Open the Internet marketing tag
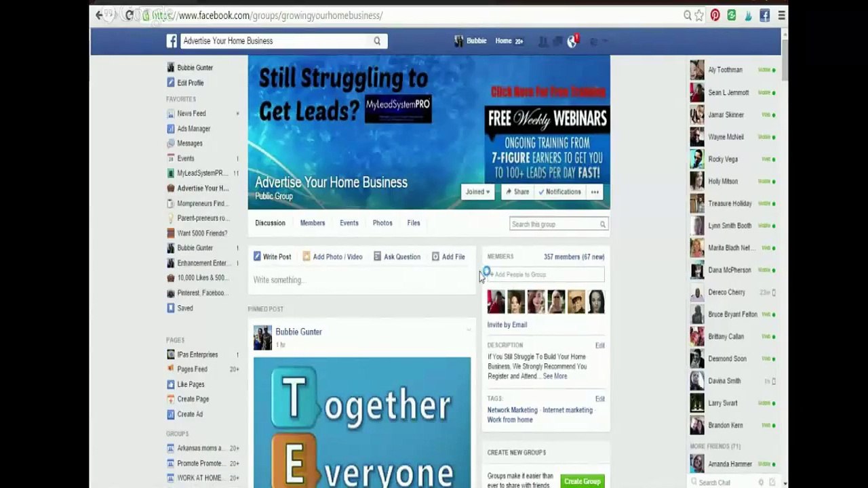Viewport: 868px width, 488px height. coord(568,410)
